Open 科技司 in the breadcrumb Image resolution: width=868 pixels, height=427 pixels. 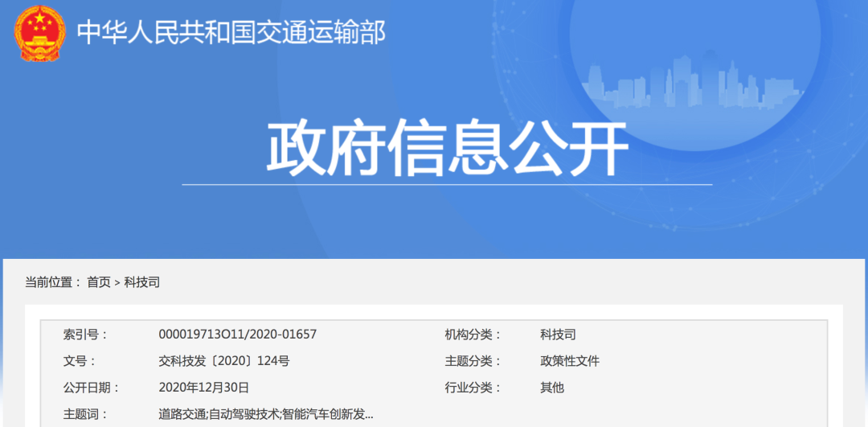tap(141, 282)
